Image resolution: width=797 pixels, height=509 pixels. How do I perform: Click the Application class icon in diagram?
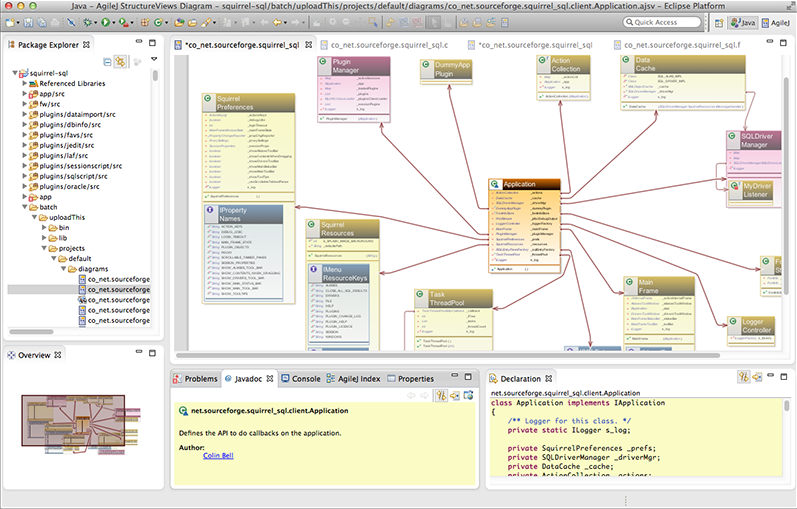[495, 184]
